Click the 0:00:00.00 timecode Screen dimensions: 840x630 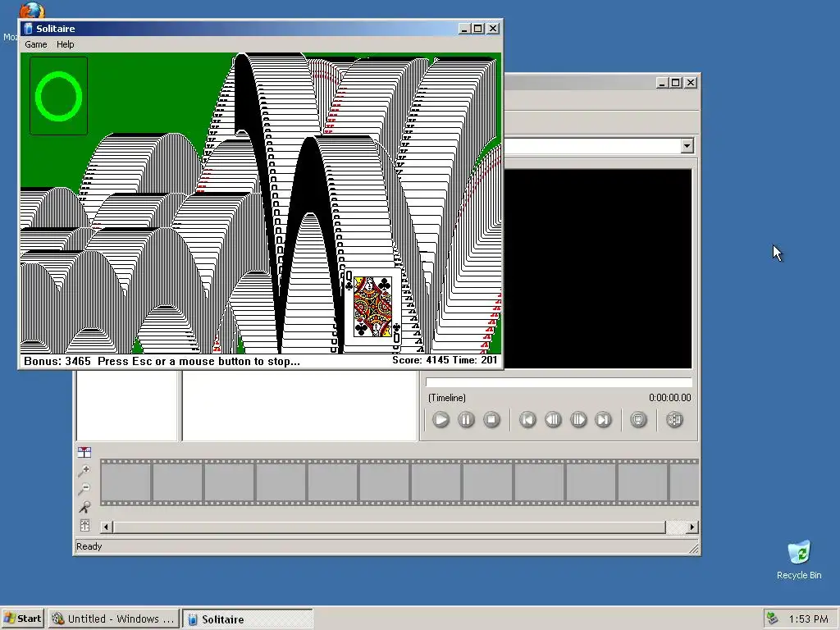pos(669,398)
